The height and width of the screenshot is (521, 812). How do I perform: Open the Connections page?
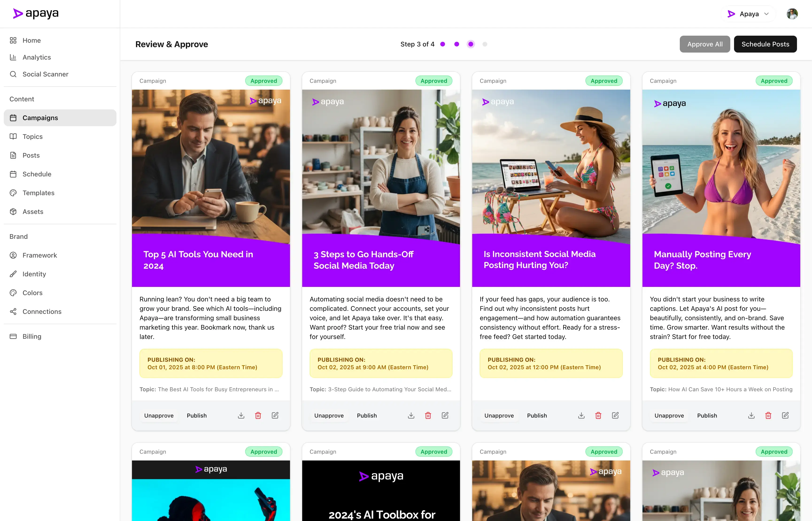click(x=42, y=312)
